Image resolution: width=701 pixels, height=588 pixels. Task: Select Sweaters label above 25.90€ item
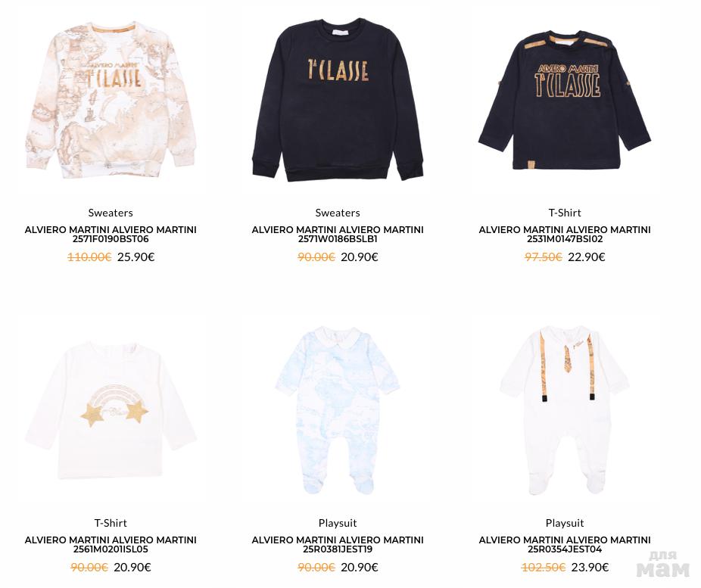(111, 213)
